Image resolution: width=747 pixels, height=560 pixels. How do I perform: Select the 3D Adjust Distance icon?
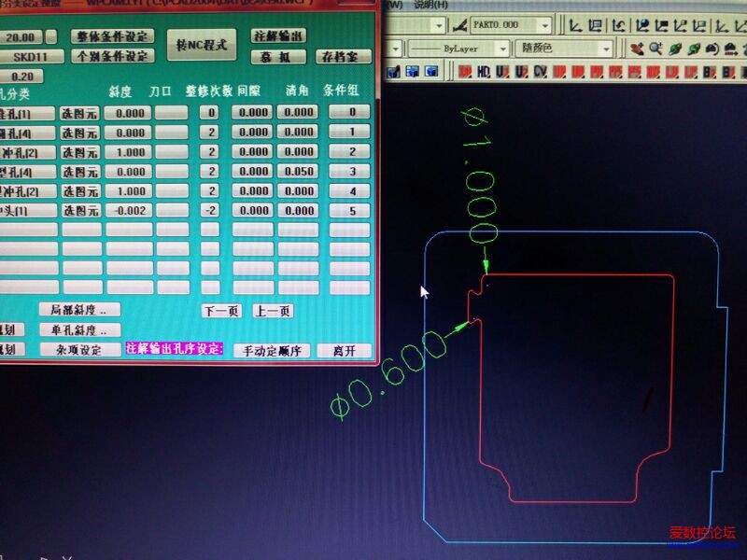pyautogui.click(x=730, y=49)
